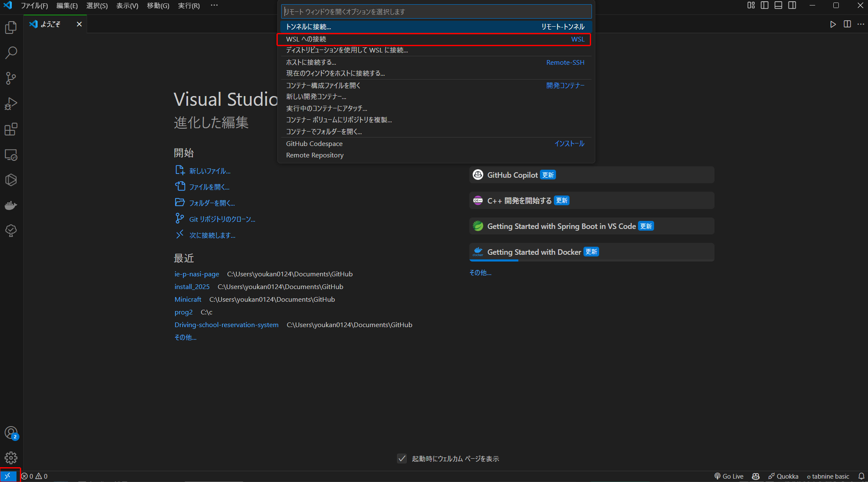868x482 pixels.
Task: Open the ファイル(F) menu
Action: click(x=34, y=6)
